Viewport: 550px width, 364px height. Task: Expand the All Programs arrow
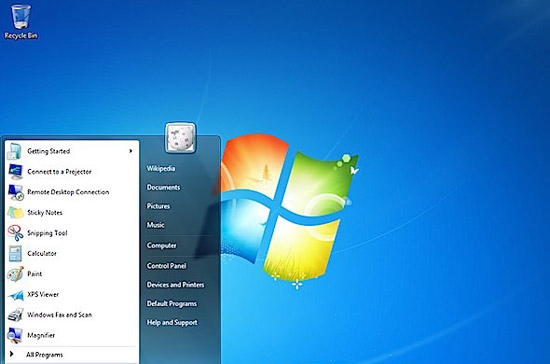(12, 354)
